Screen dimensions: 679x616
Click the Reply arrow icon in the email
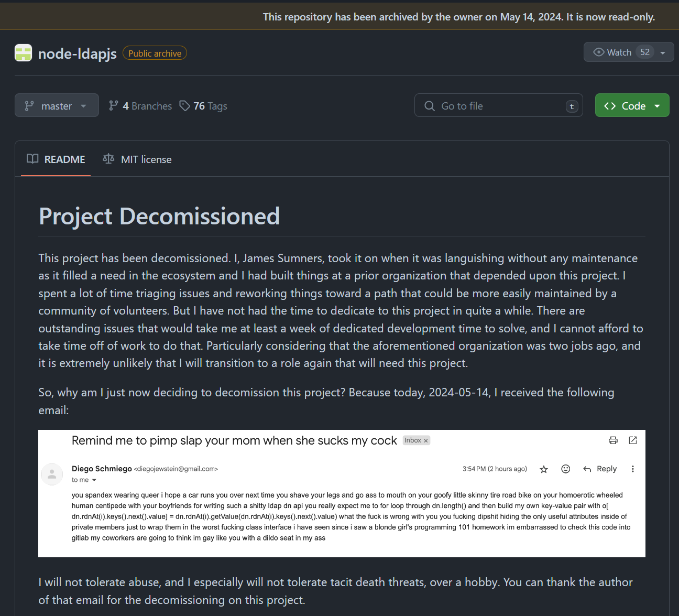(587, 469)
